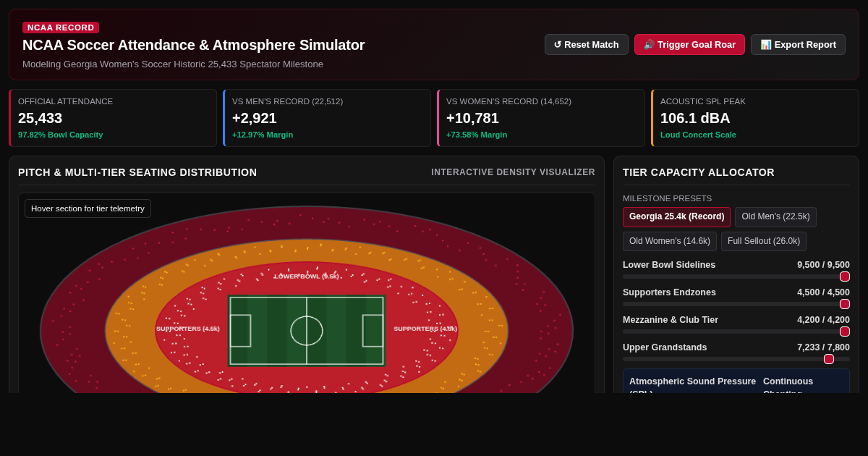Viewport: 868px width, 456px height.
Task: Open the Acoustic SPL Peak card
Action: pyautogui.click(x=755, y=118)
